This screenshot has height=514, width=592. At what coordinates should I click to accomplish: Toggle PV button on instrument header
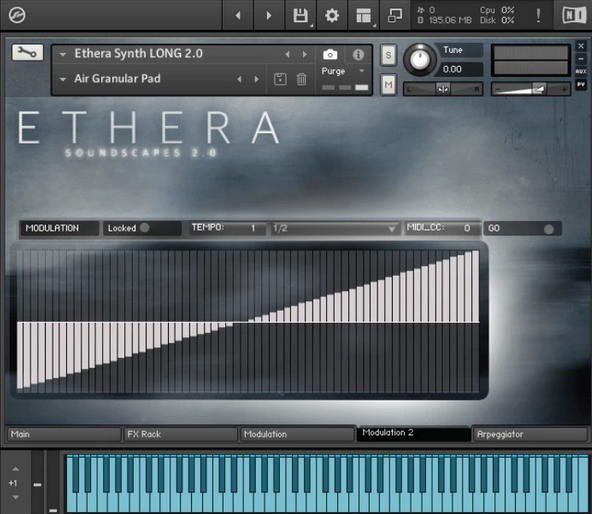[581, 85]
